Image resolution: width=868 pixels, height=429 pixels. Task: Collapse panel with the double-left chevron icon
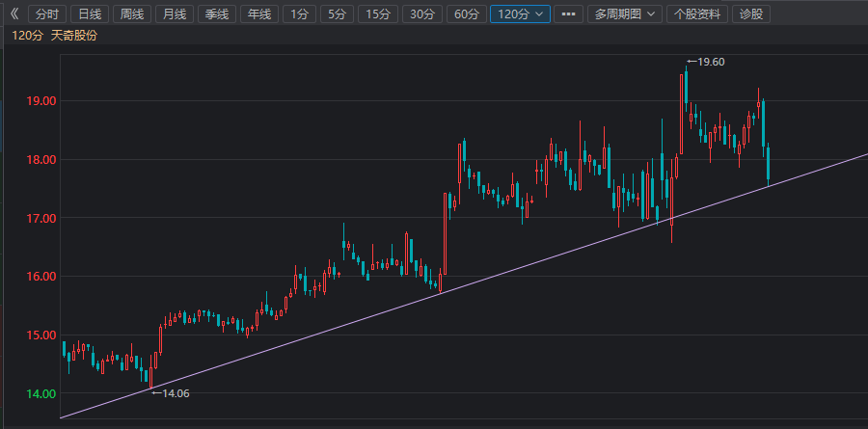[14, 13]
